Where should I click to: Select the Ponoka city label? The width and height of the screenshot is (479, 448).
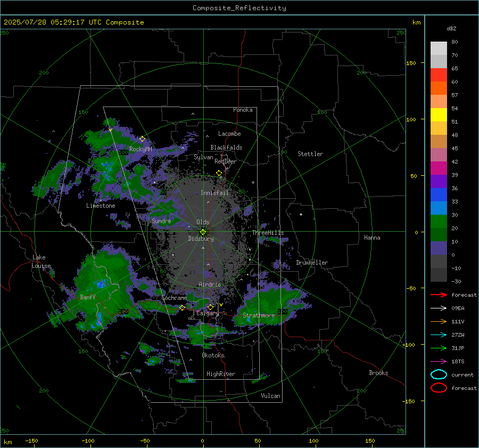point(243,110)
